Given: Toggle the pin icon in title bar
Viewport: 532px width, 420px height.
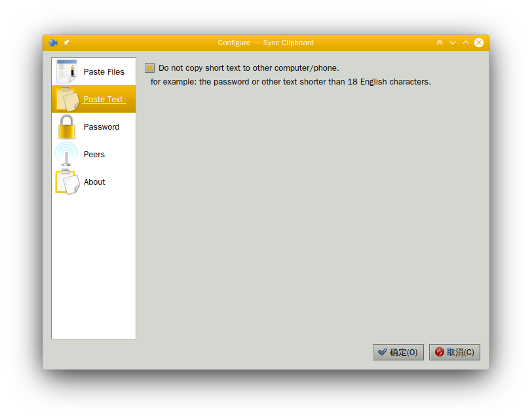Looking at the screenshot, I should (66, 43).
